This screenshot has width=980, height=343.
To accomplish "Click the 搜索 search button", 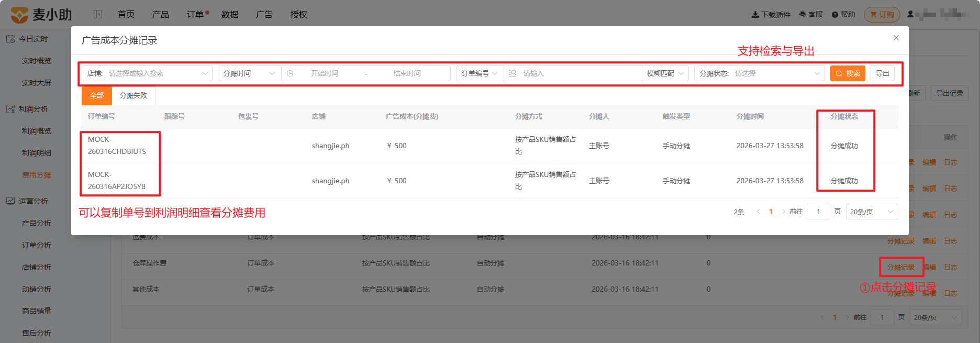I will (x=848, y=73).
